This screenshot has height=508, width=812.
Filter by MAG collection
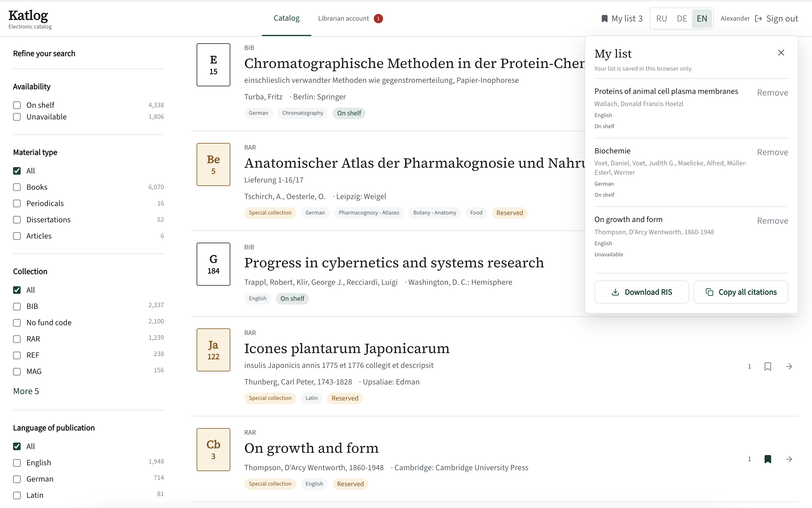click(17, 372)
